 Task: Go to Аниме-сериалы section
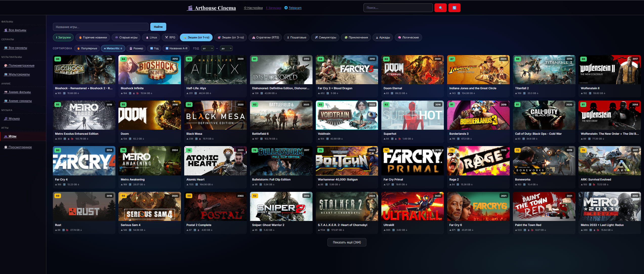(x=18, y=101)
